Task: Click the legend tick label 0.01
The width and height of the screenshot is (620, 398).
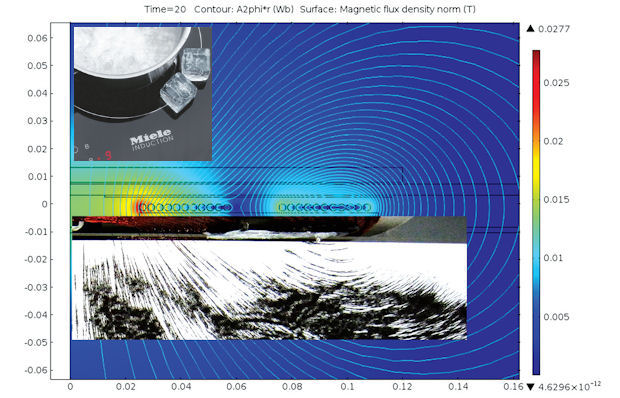Action: [x=553, y=258]
